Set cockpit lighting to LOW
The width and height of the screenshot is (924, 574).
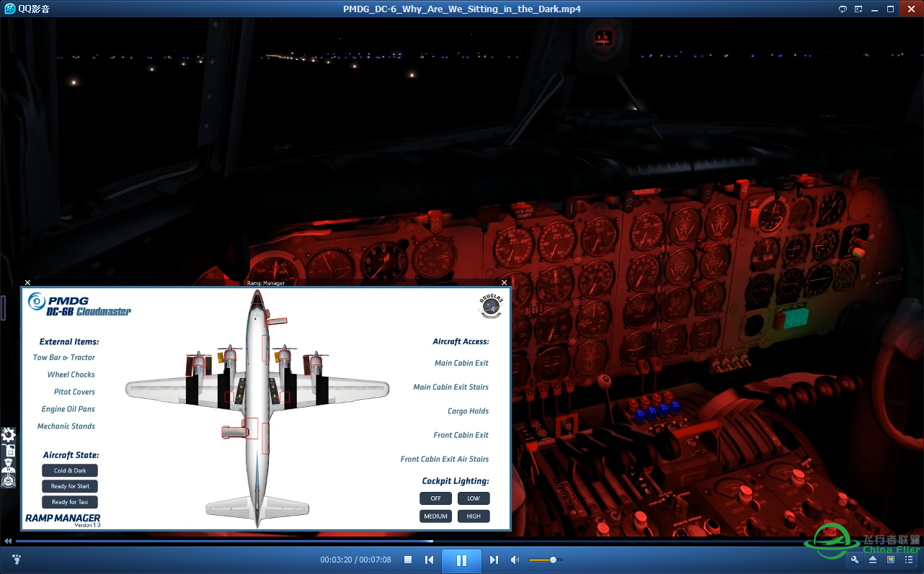[474, 498]
